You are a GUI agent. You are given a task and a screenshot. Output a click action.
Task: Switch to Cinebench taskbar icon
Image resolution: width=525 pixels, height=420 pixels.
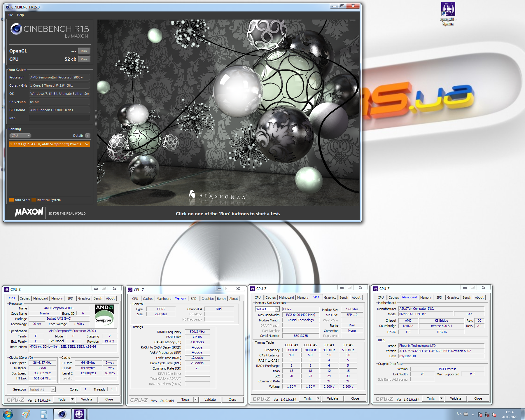62,414
